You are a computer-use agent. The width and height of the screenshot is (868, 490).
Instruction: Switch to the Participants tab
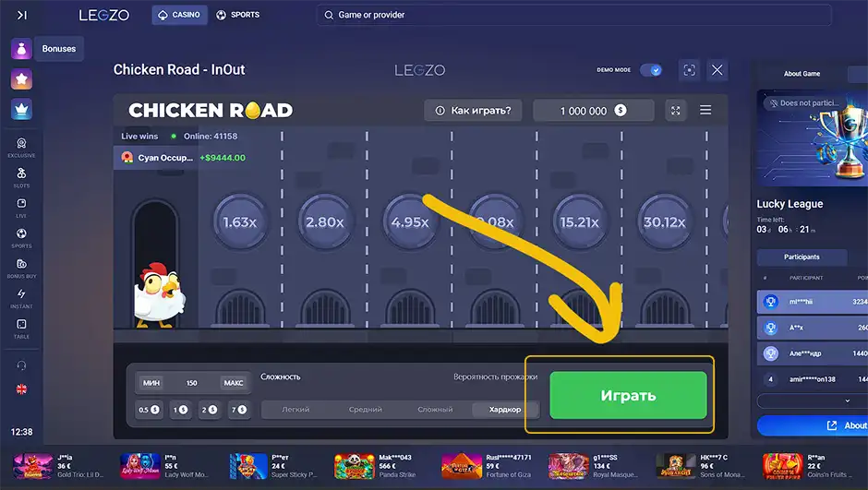coord(802,257)
